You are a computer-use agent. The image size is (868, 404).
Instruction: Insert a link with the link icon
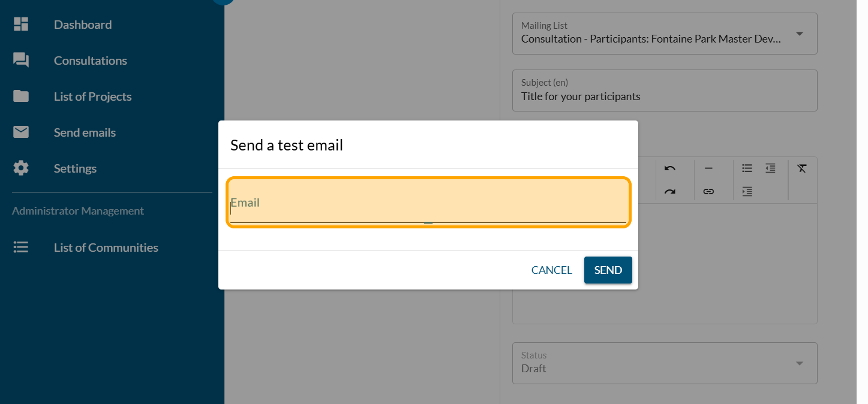tap(708, 192)
